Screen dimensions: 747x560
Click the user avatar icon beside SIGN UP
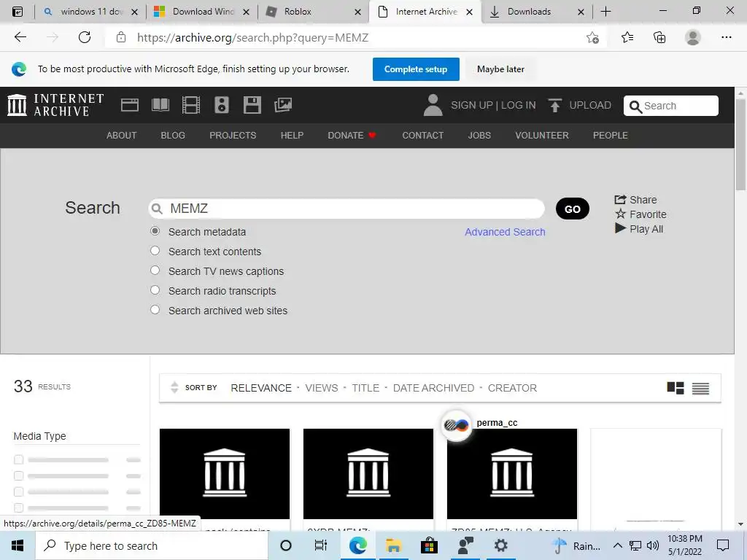point(433,105)
